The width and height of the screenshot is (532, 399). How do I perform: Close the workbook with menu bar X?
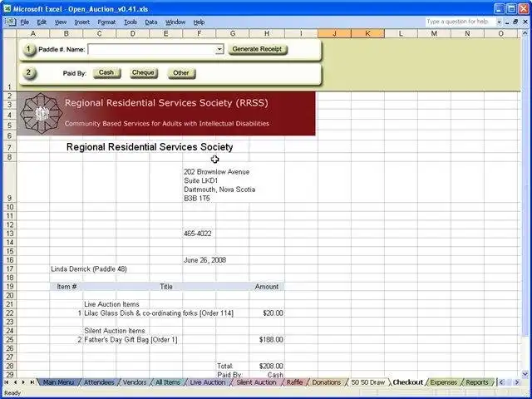pos(525,22)
